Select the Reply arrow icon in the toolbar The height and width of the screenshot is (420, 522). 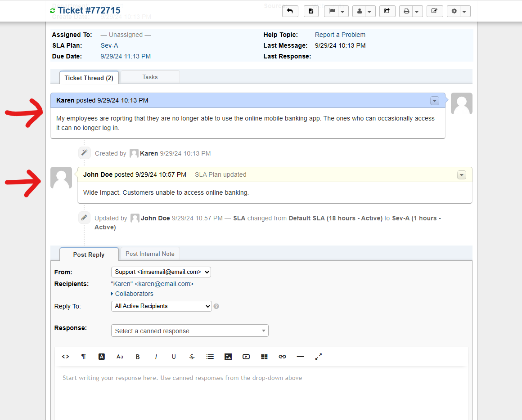[290, 11]
